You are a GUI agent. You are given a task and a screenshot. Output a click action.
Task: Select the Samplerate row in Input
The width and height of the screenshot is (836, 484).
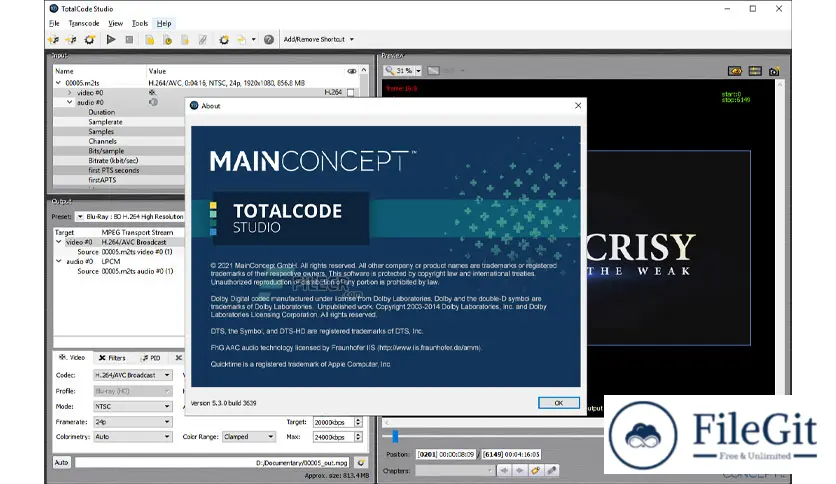(x=118, y=122)
